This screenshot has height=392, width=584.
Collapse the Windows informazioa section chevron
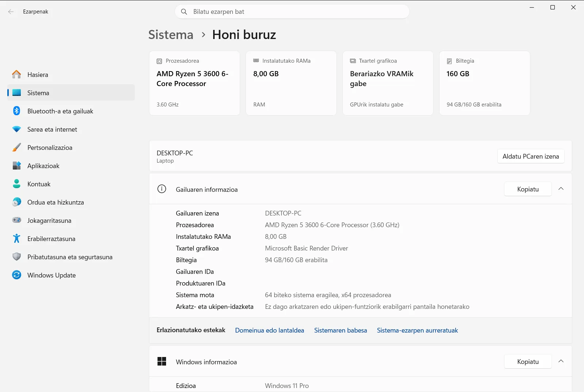coord(561,361)
